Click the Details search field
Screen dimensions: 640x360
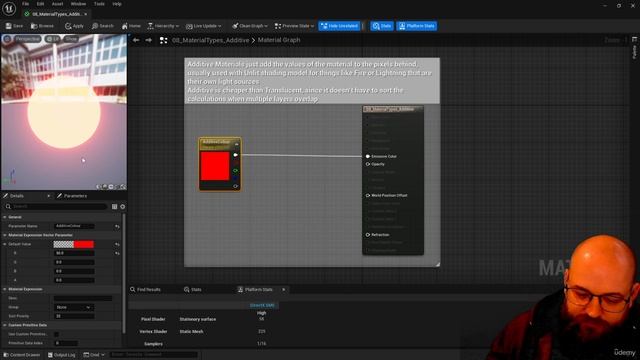point(56,207)
